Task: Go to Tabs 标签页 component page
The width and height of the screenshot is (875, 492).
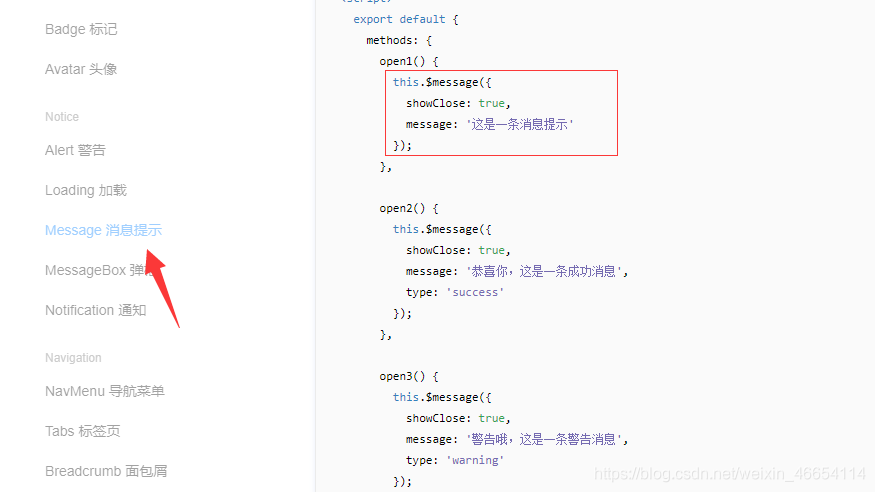Action: pyautogui.click(x=83, y=431)
